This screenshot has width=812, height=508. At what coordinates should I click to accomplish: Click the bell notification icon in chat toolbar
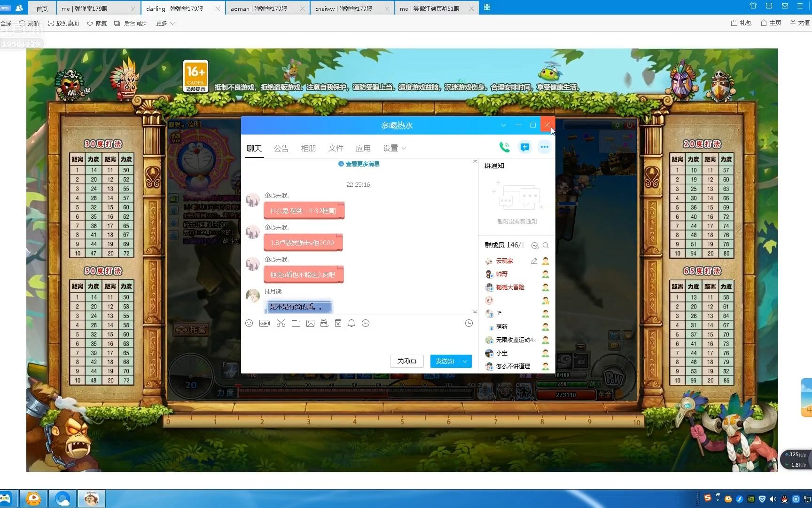[x=351, y=323]
